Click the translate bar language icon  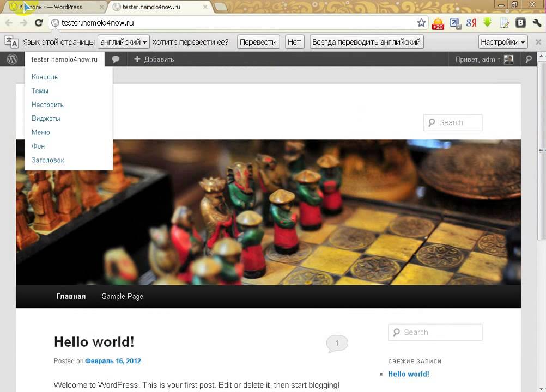11,42
